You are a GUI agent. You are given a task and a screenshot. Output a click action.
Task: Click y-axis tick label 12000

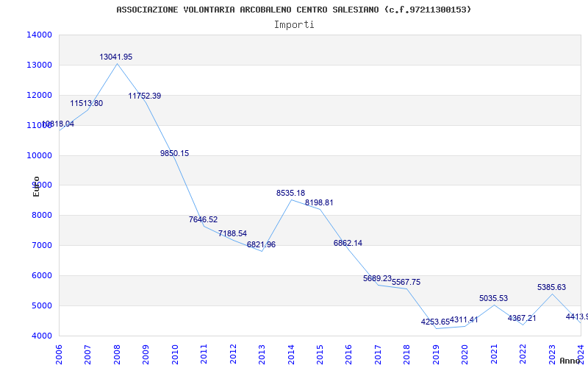(39, 95)
